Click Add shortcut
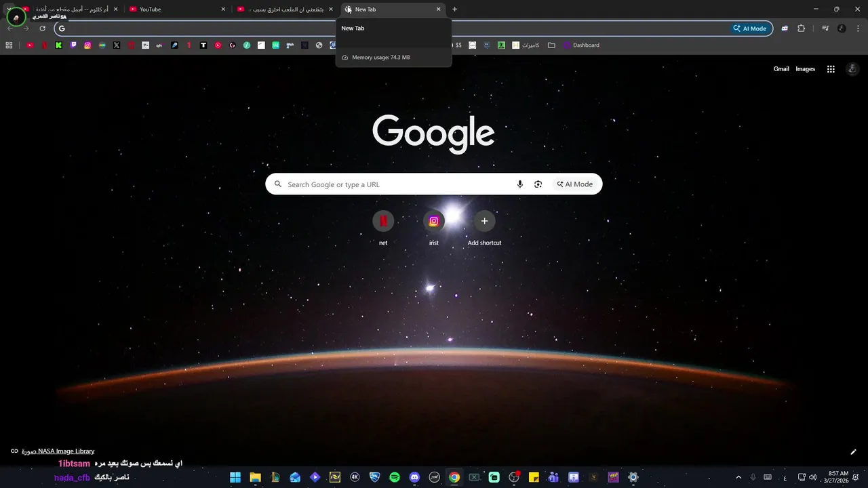The width and height of the screenshot is (868, 488). pyautogui.click(x=484, y=228)
